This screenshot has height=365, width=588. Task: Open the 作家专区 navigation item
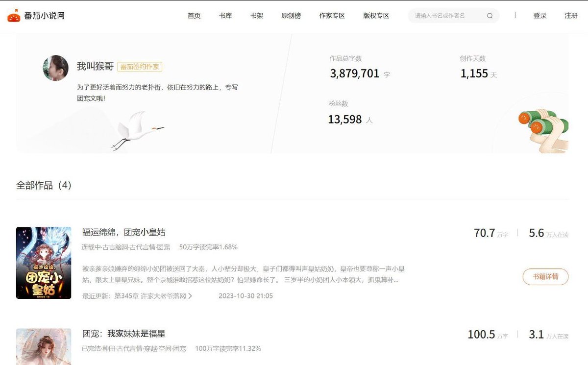pos(332,16)
